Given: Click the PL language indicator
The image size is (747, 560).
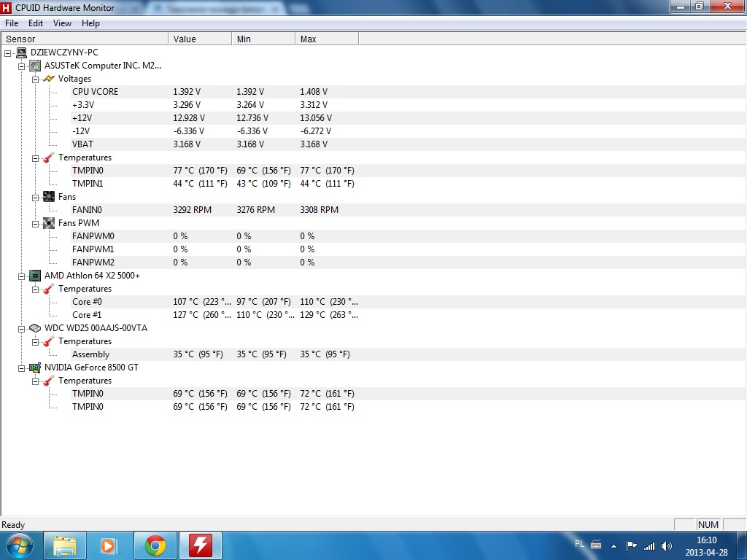Looking at the screenshot, I should pyautogui.click(x=579, y=544).
